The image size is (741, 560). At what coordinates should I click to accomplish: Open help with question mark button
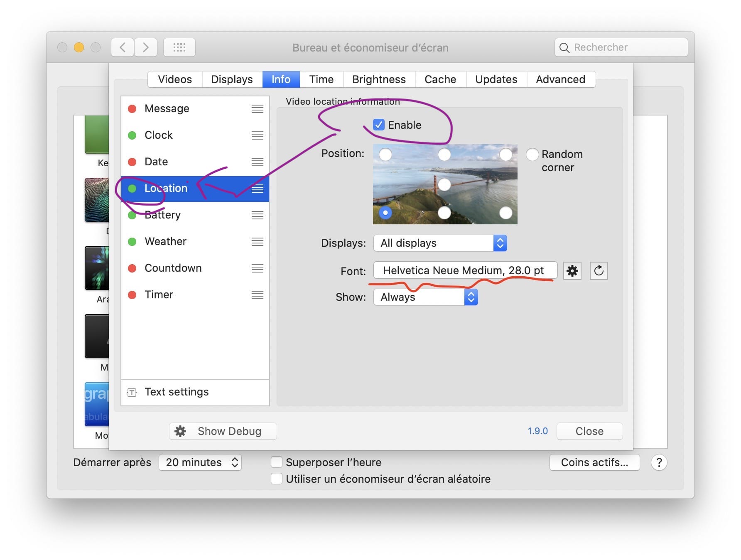coord(659,462)
